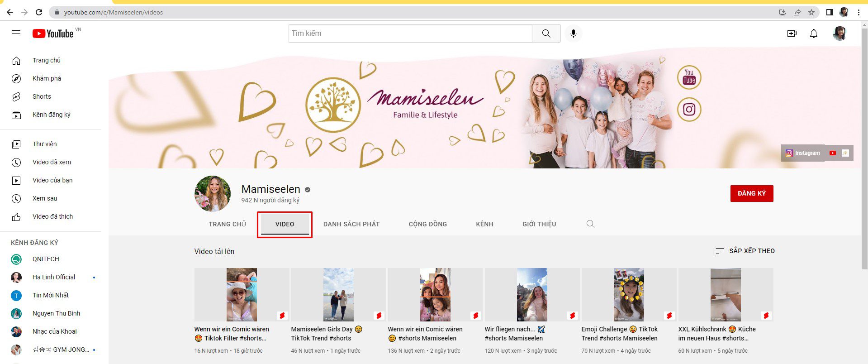Open Xem sau list
This screenshot has height=364, width=868.
click(x=51, y=198)
